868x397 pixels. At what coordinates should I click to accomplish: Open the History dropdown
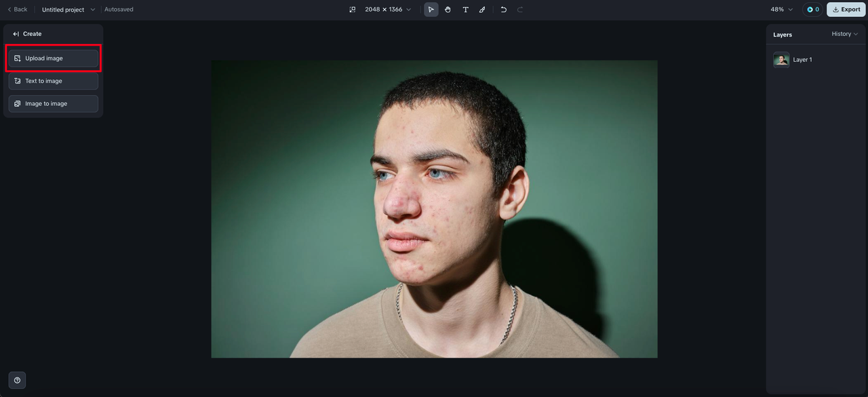tap(844, 34)
